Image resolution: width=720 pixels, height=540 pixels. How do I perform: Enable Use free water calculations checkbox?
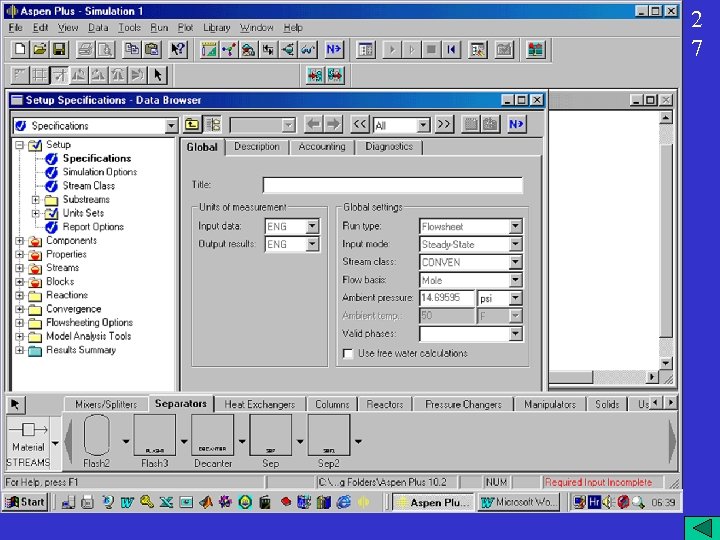tap(347, 353)
